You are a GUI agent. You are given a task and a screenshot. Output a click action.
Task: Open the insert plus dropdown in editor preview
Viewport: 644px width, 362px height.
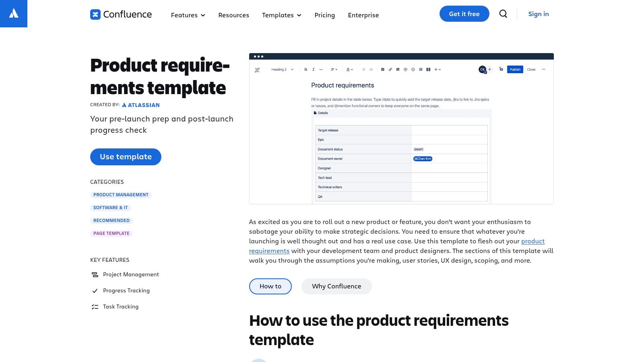pos(438,70)
